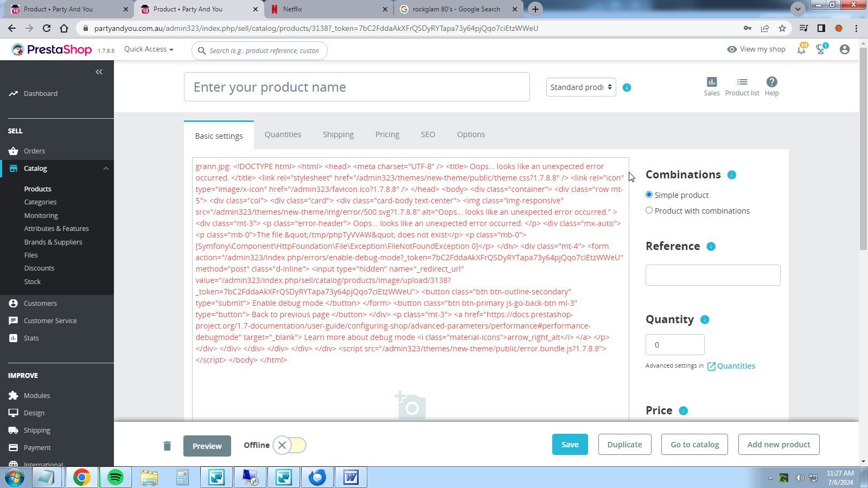Open the notifications bell
Image resolution: width=868 pixels, height=488 pixels.
pos(801,49)
